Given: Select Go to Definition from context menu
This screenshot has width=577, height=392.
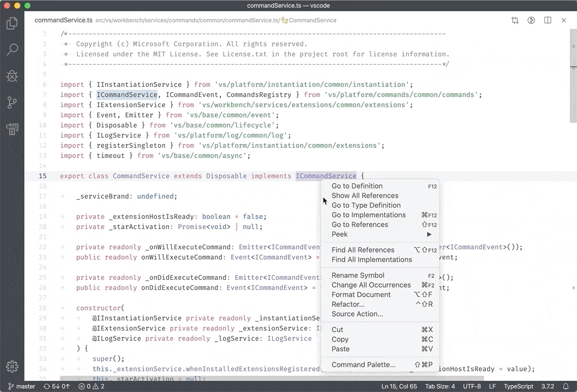Looking at the screenshot, I should [x=357, y=186].
